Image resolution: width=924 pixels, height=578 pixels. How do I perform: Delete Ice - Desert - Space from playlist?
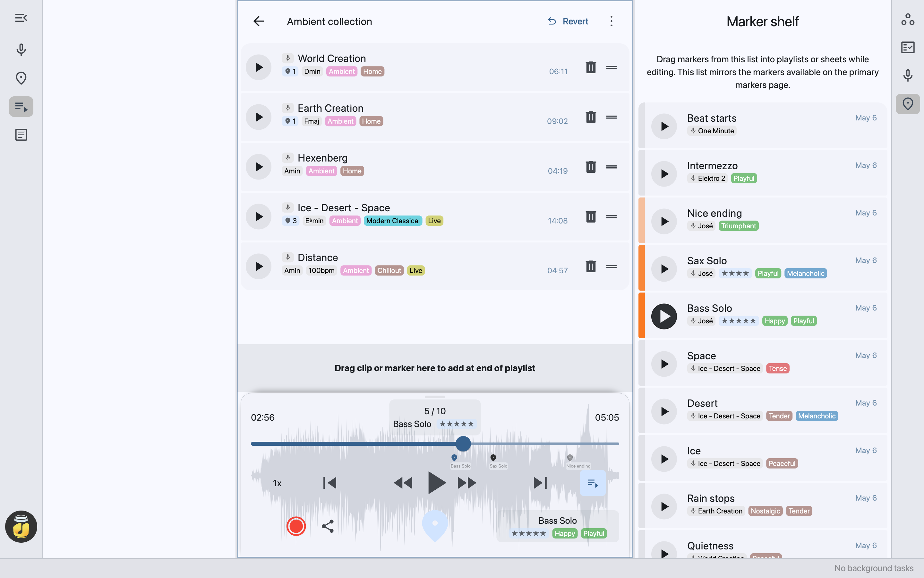tap(591, 216)
